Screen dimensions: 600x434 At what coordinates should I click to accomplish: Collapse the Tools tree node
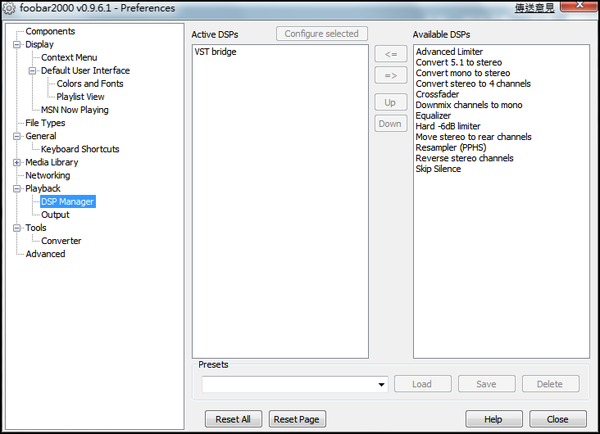pos(16,228)
